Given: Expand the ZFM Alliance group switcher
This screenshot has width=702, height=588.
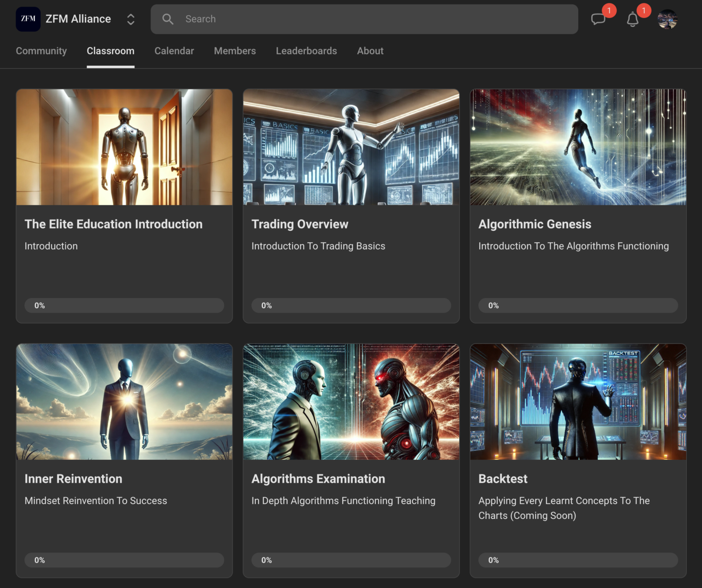Looking at the screenshot, I should [131, 19].
